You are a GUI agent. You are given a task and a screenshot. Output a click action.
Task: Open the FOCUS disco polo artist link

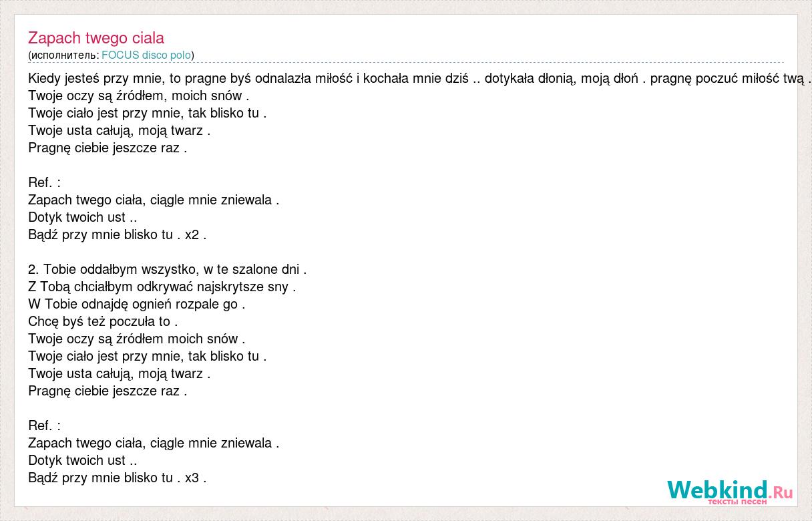pyautogui.click(x=146, y=55)
